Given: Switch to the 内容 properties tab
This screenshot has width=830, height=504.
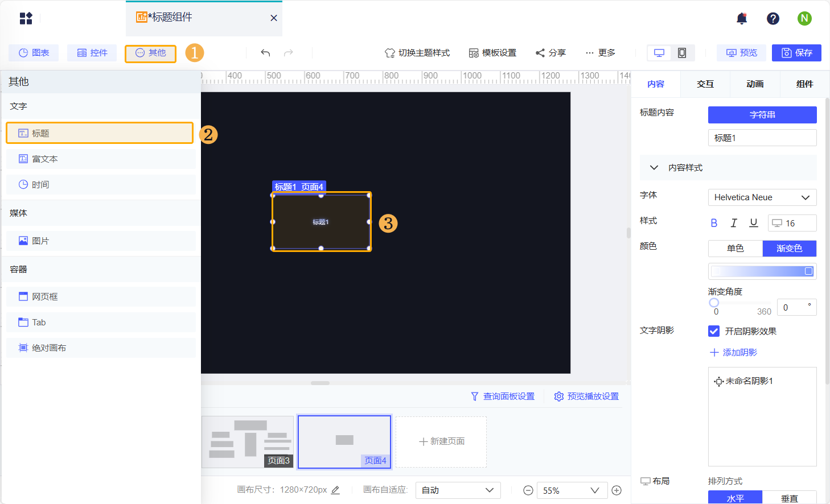Looking at the screenshot, I should click(656, 84).
